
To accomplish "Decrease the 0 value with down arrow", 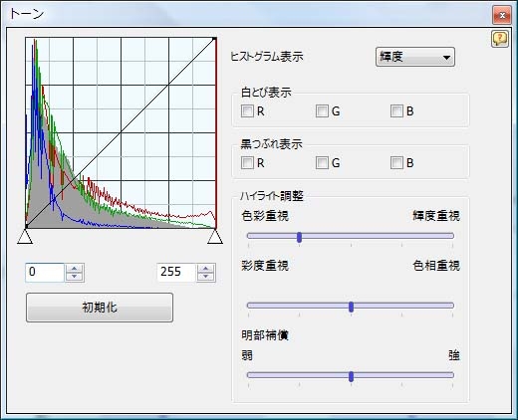I will point(75,277).
